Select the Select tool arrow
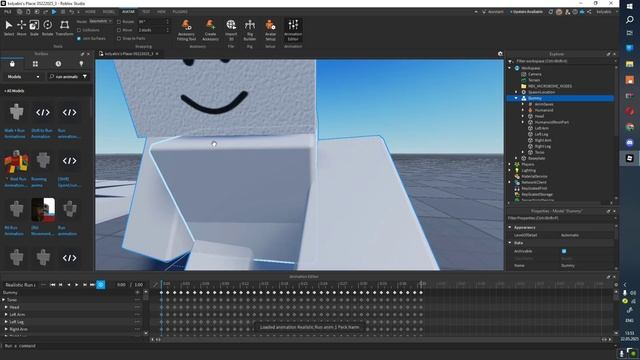Screen dimensions: 640x360 9,26
